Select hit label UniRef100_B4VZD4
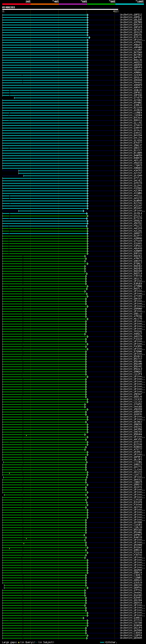Screen dimensions: 146x644 click(131, 135)
